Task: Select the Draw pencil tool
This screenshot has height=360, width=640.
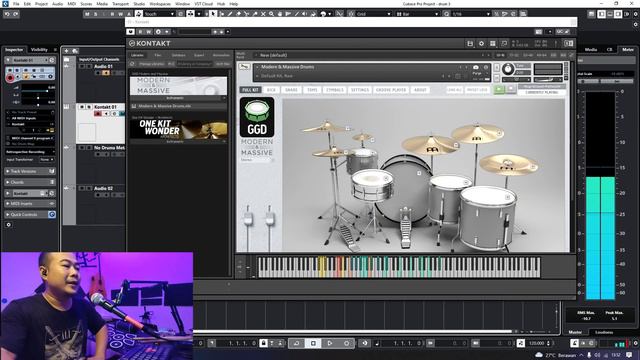Action: pyautogui.click(x=230, y=14)
